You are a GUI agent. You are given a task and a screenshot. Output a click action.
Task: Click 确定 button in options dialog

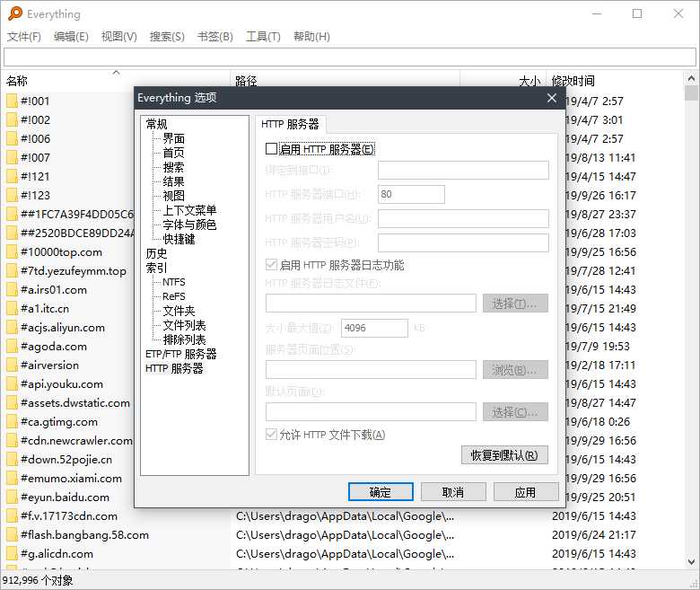(x=381, y=492)
